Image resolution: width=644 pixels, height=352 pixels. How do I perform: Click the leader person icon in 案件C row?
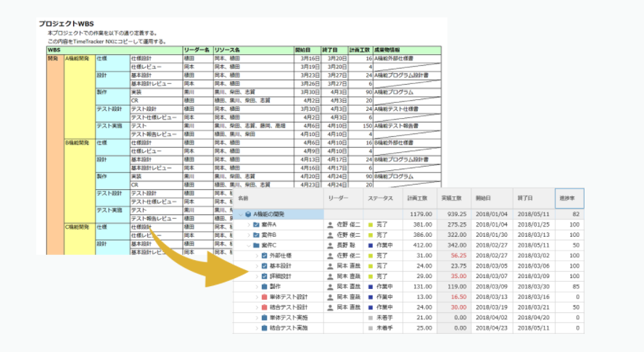pos(330,246)
